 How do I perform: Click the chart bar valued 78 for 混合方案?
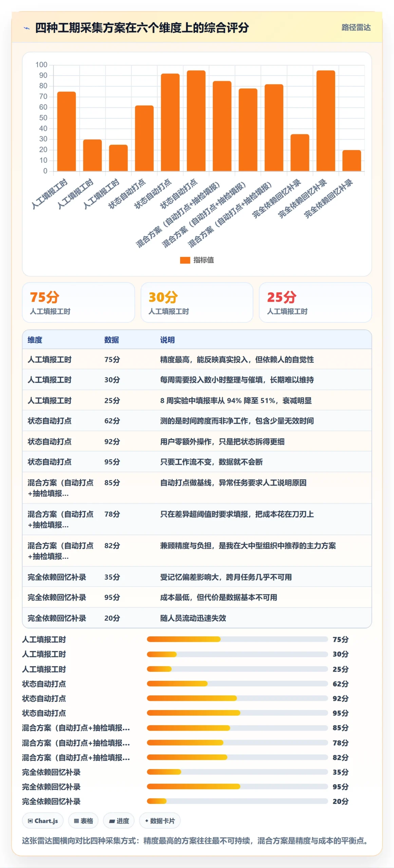pyautogui.click(x=248, y=130)
